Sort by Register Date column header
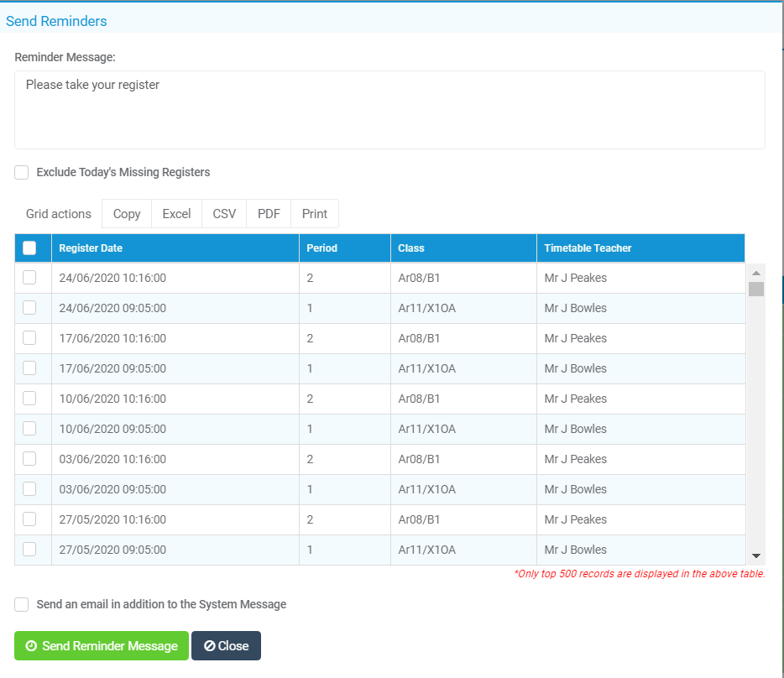The height and width of the screenshot is (678, 784). tap(175, 248)
